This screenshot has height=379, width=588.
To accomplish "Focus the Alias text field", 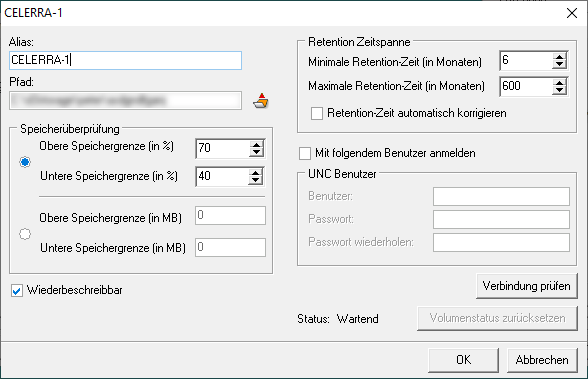I will click(x=125, y=60).
